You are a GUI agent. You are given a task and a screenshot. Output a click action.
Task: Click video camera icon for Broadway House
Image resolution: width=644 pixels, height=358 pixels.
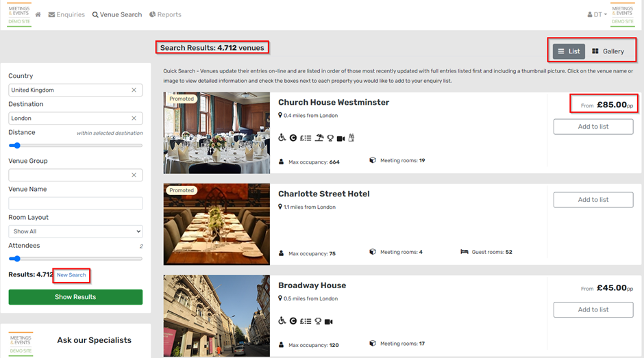pos(329,322)
